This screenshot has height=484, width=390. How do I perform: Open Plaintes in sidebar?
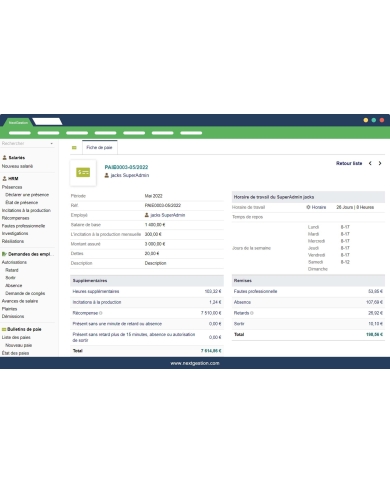[9, 309]
